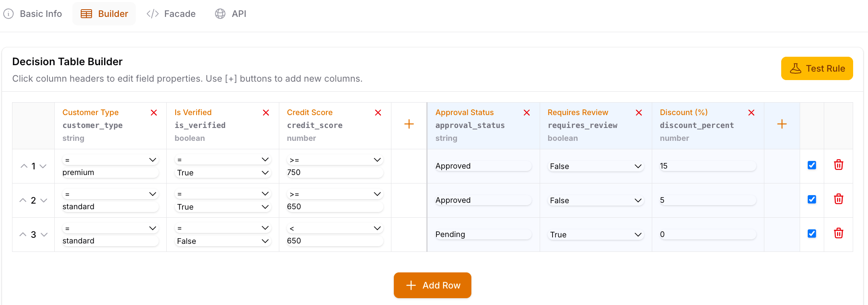Move row 3 down
Viewport: 868px width, 305px height.
44,235
